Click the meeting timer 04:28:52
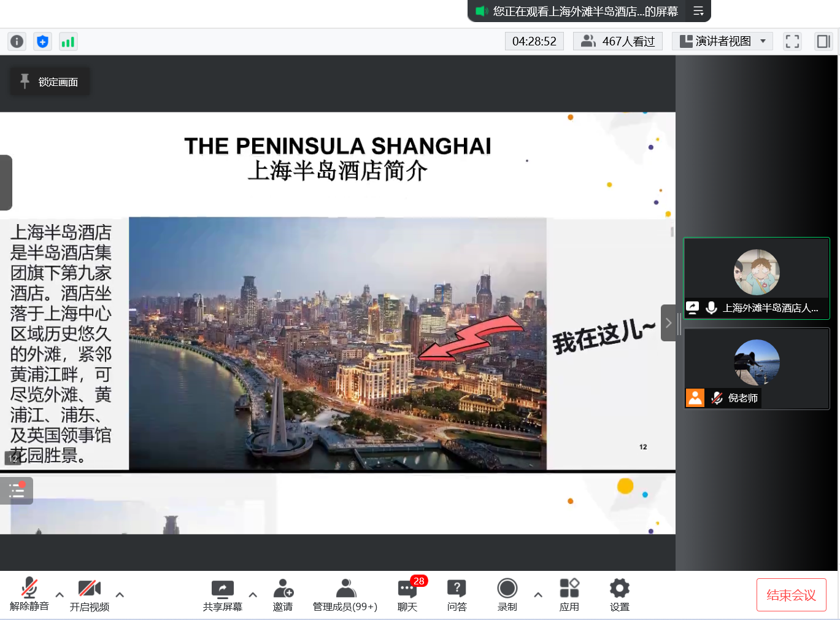 (534, 41)
